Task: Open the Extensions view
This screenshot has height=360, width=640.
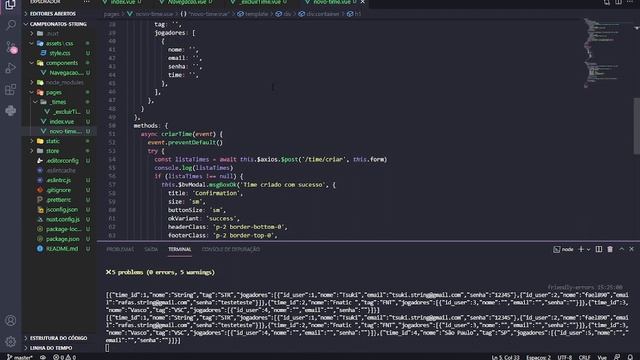Action: (11, 89)
